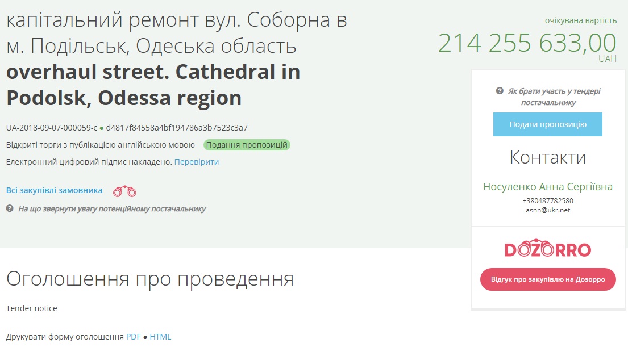Open the PDF announcement form
The image size is (628, 364).
(133, 337)
